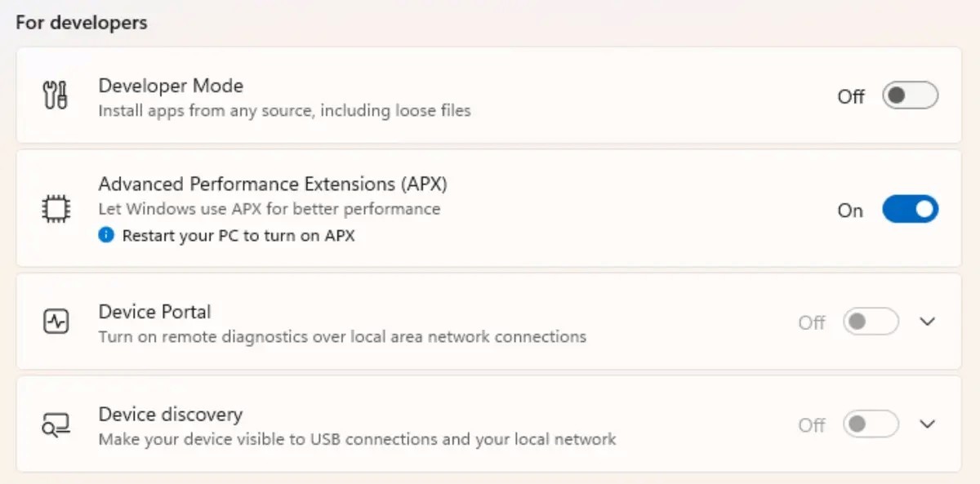The image size is (980, 484).
Task: Turn off the Advanced Performance Extensions toggle
Action: pos(910,210)
